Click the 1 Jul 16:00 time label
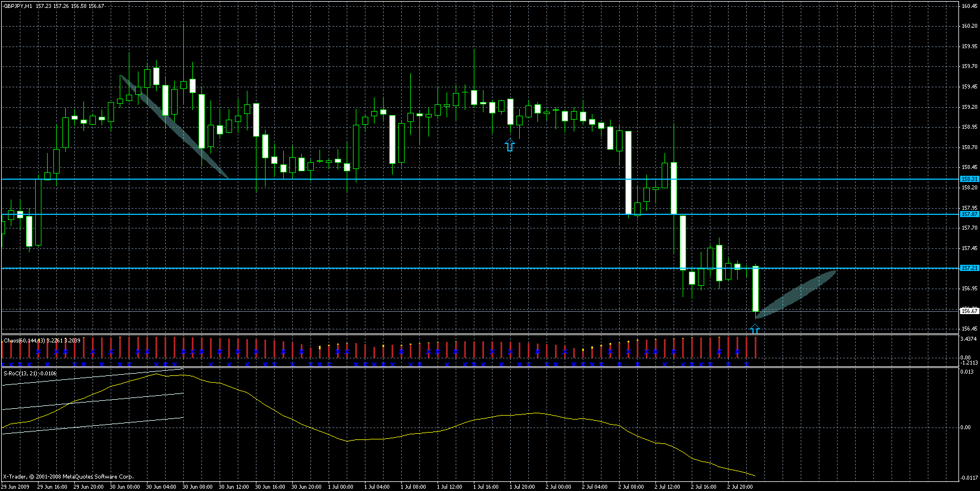Screen dimensions: 980x491 tap(486, 487)
